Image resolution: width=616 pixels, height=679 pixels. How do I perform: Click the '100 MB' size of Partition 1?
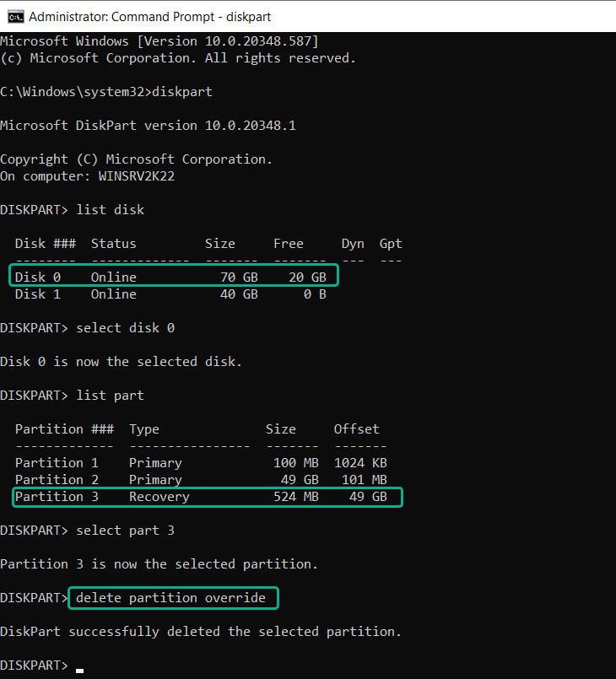(296, 463)
